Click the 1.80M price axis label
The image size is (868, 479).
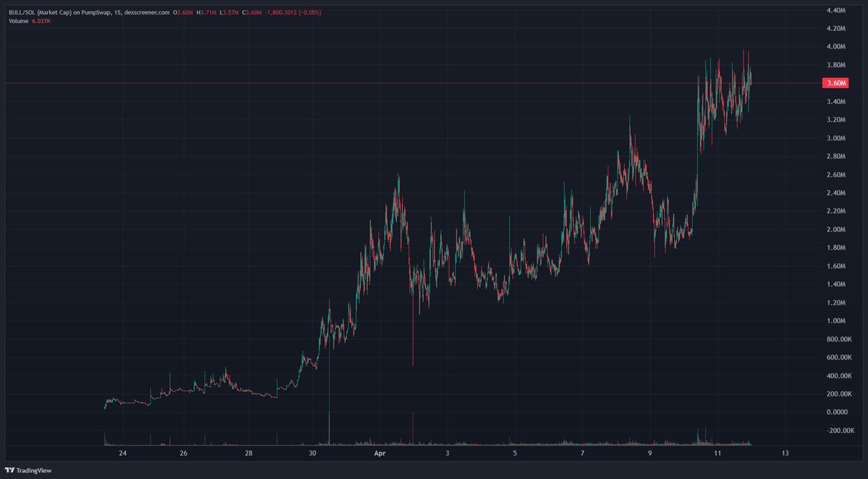click(x=835, y=247)
